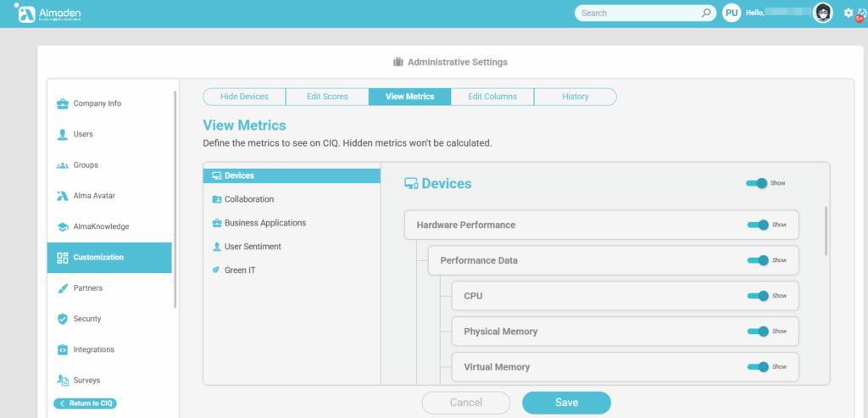Toggle the Devices show switch off
Image resolution: width=868 pixels, height=418 pixels.
click(x=756, y=183)
